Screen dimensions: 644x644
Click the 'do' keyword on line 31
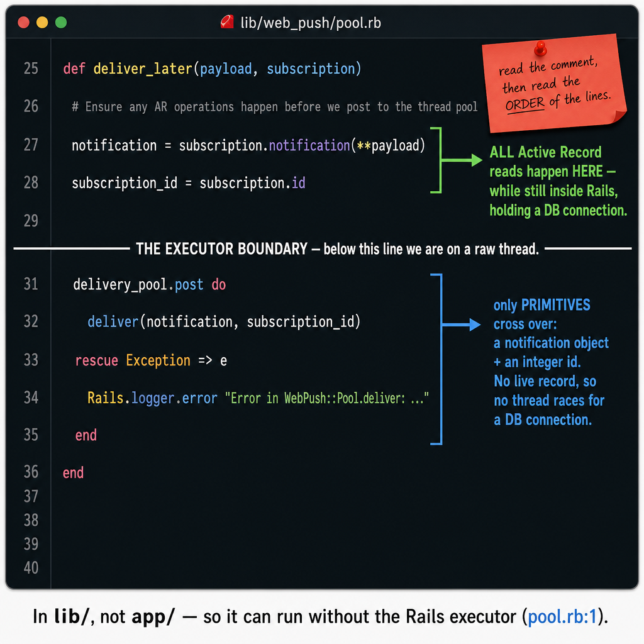pyautogui.click(x=218, y=285)
